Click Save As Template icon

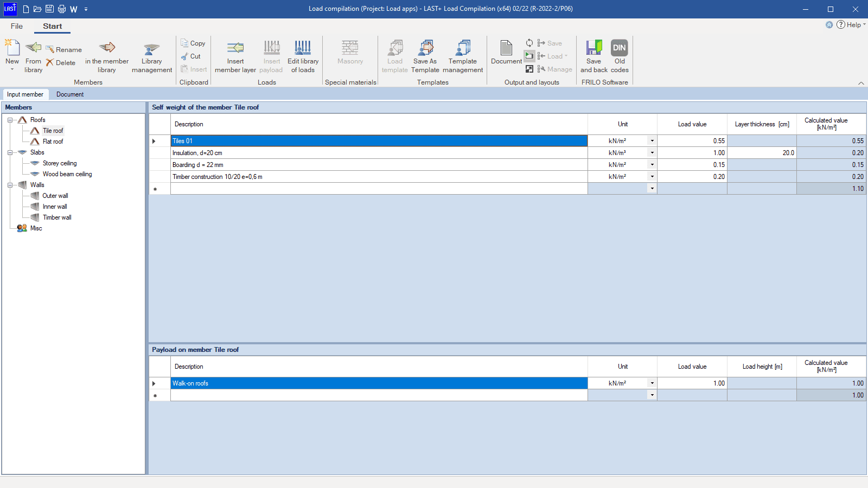(x=425, y=48)
